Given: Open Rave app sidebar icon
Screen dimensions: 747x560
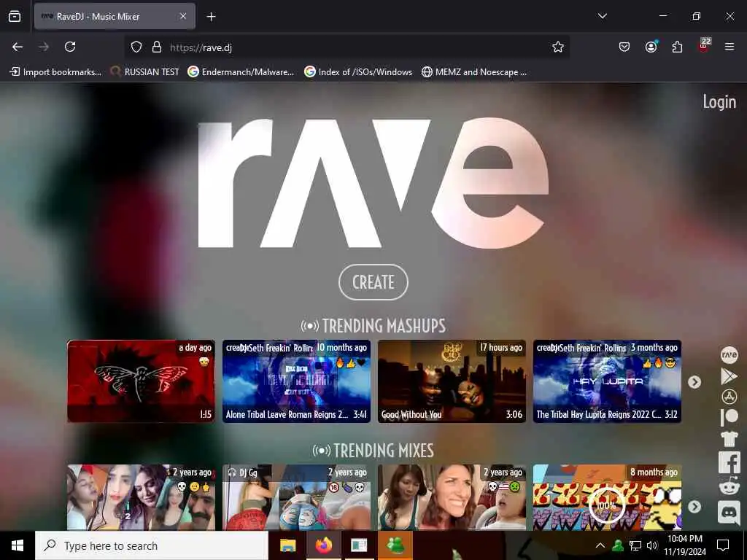Looking at the screenshot, I should pyautogui.click(x=729, y=355).
